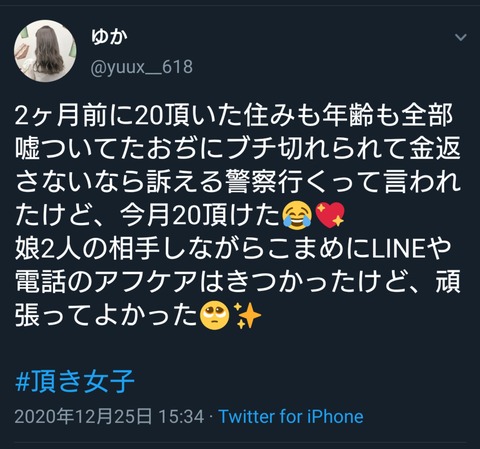Select the upward-looking eyes face emoji
The width and height of the screenshot is (480, 449).
pos(215,315)
